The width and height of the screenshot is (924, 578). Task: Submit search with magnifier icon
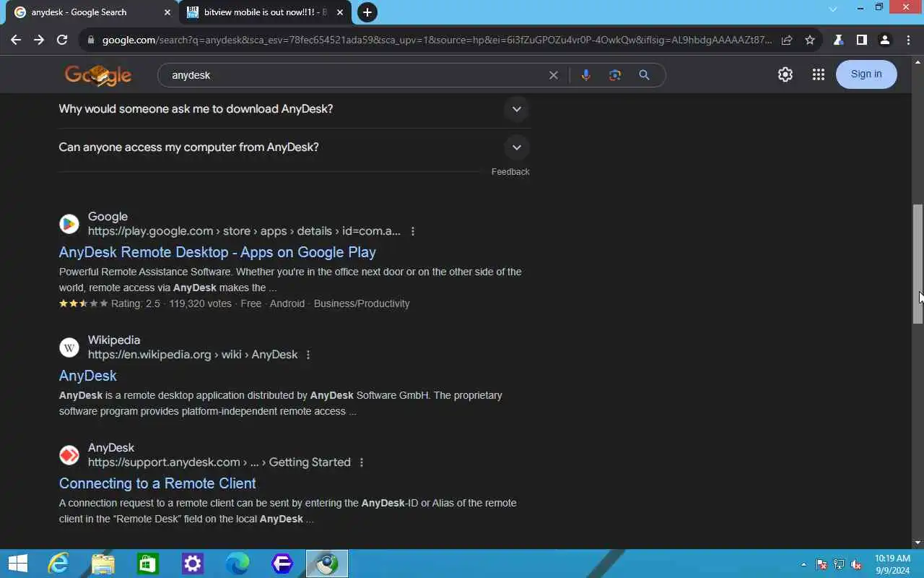click(644, 75)
